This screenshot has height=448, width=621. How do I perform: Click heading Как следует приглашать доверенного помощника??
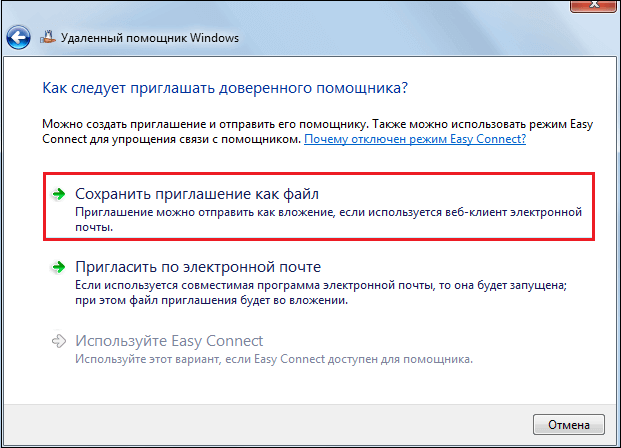tap(225, 88)
